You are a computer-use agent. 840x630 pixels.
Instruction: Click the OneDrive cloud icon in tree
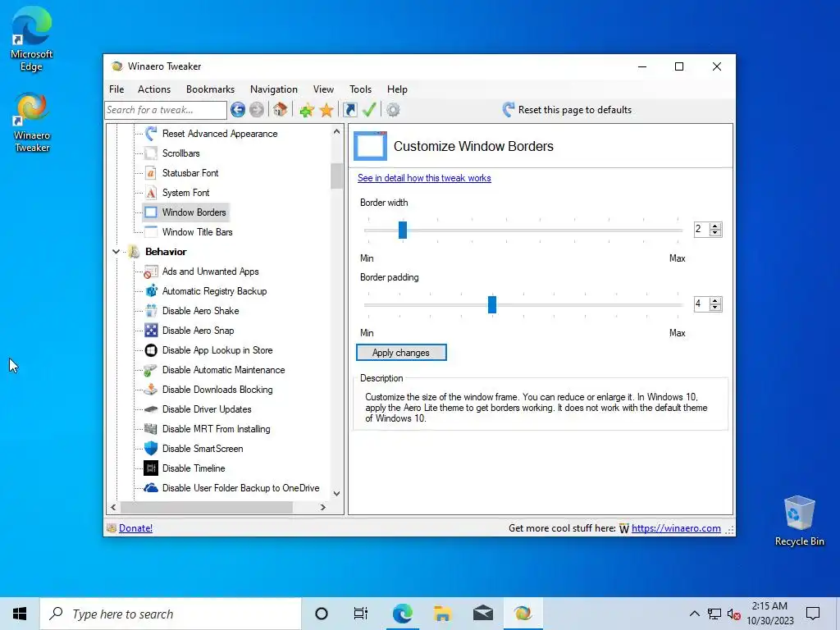(151, 488)
